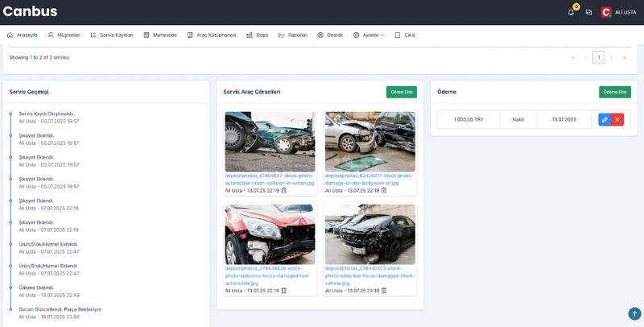The height and width of the screenshot is (327, 644).
Task: Click the Müşteriler person icon
Action: [x=51, y=35]
